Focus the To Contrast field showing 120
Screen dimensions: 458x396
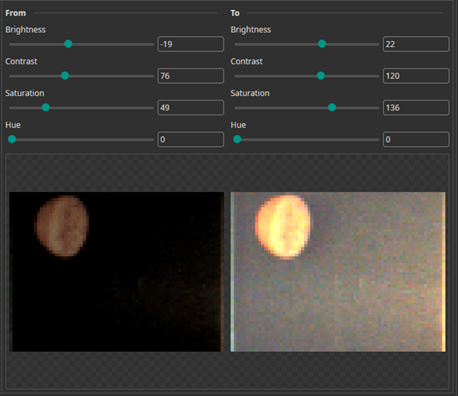pos(416,76)
